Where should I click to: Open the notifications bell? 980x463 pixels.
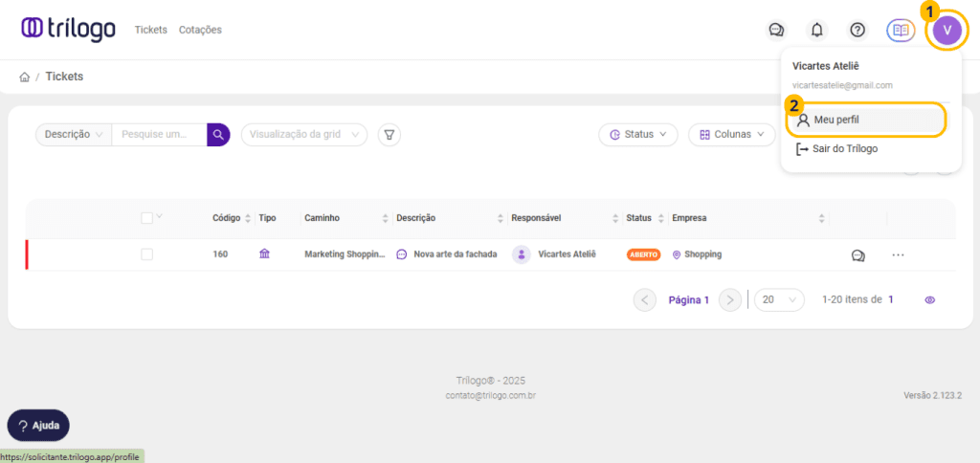tap(817, 30)
